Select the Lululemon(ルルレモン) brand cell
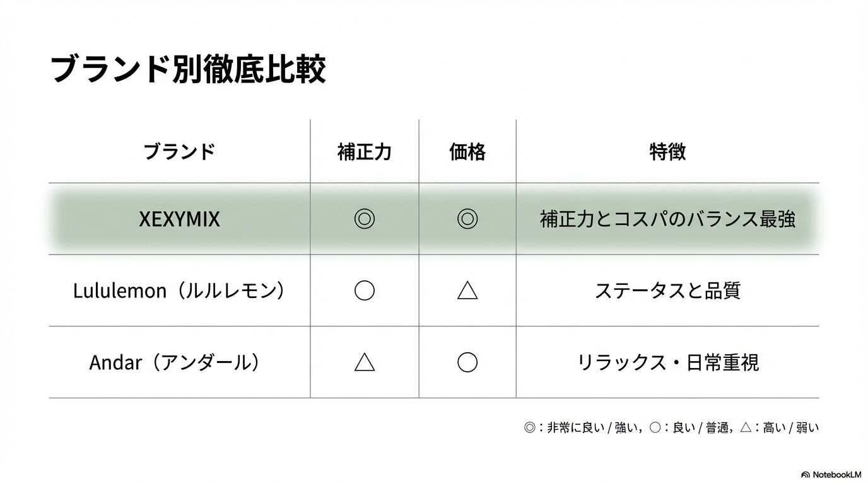The height and width of the screenshot is (484, 868). coord(180,291)
